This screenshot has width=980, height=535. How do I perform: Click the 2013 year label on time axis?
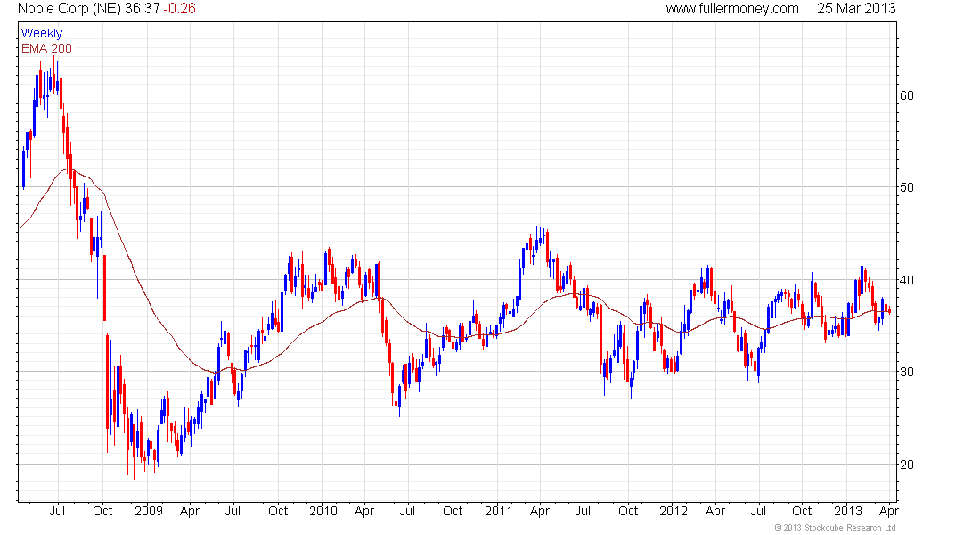pyautogui.click(x=848, y=511)
